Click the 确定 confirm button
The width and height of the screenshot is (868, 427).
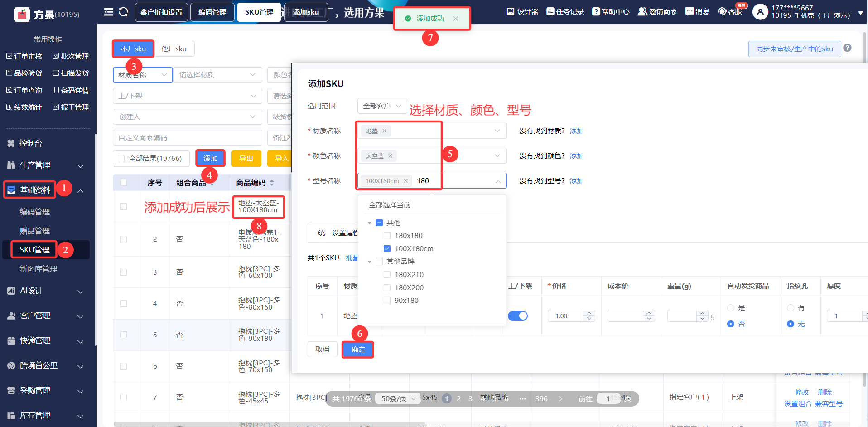click(358, 349)
